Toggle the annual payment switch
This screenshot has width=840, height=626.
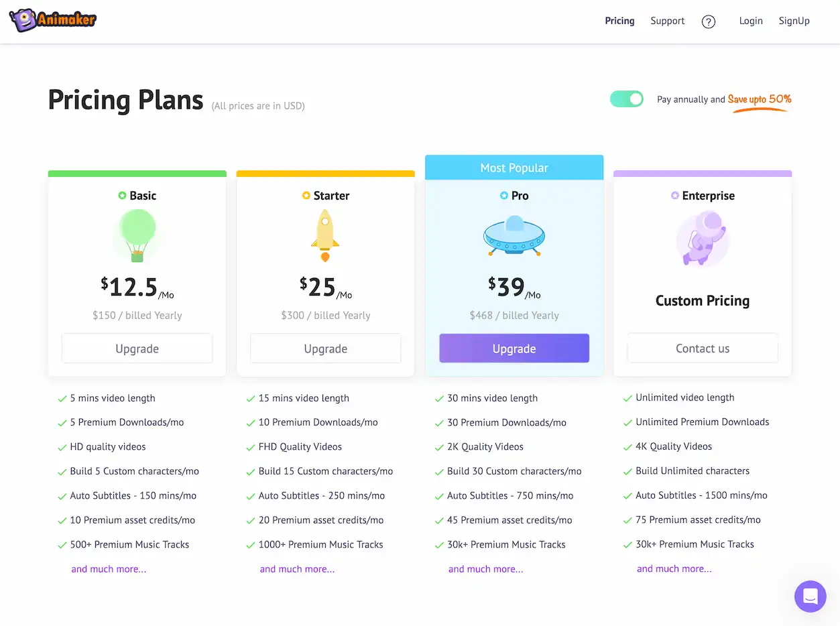coord(626,99)
